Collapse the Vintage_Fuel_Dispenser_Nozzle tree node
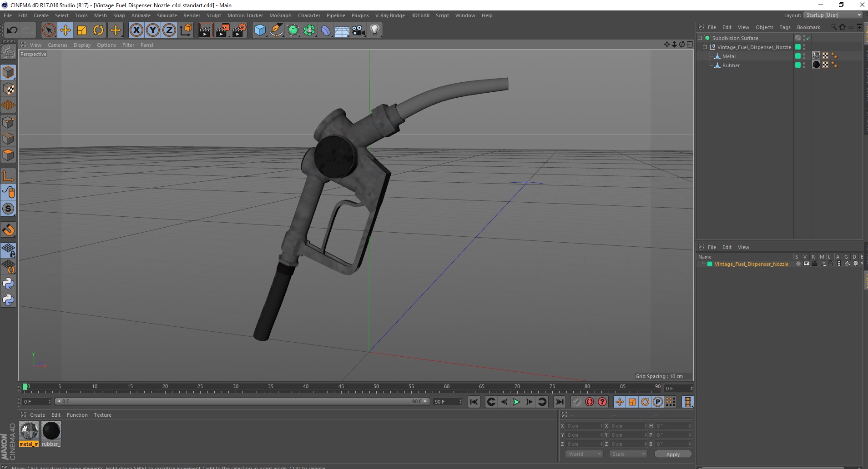 tap(705, 47)
